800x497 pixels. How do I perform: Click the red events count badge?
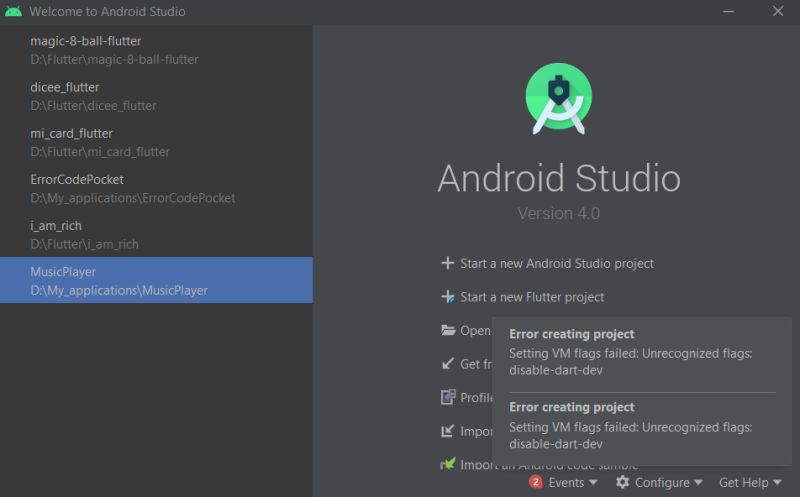(x=535, y=482)
